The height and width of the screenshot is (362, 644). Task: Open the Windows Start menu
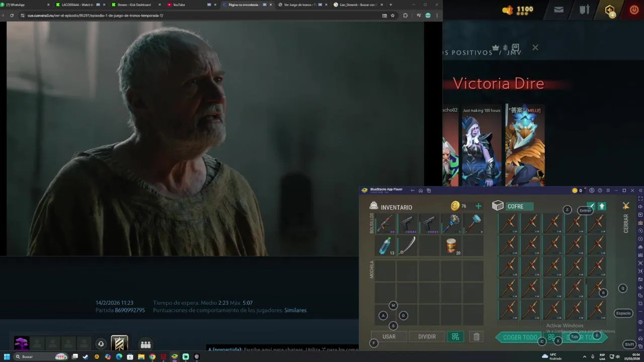tap(7, 356)
